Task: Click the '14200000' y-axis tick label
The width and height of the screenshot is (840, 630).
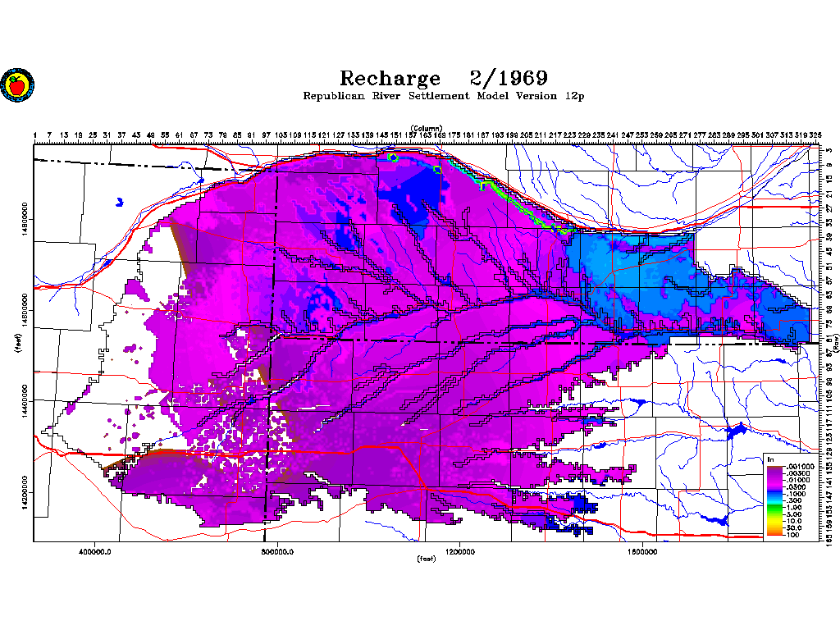Action: tap(25, 492)
